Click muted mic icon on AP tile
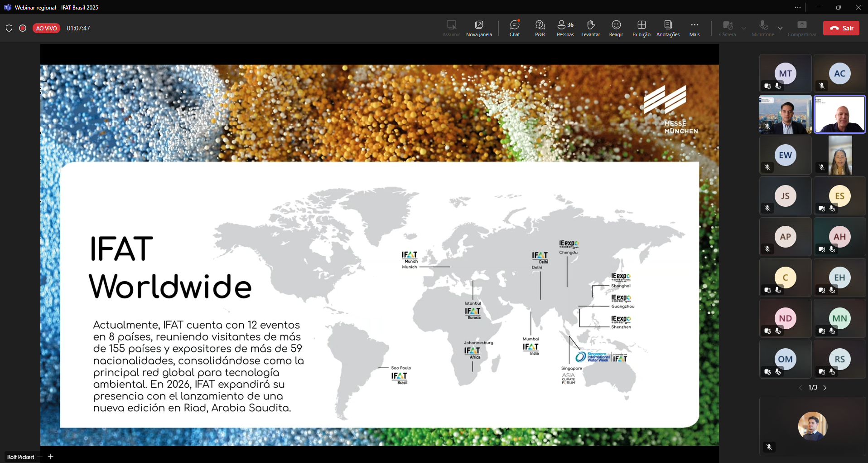Viewport: 868px width, 463px height. (x=767, y=249)
